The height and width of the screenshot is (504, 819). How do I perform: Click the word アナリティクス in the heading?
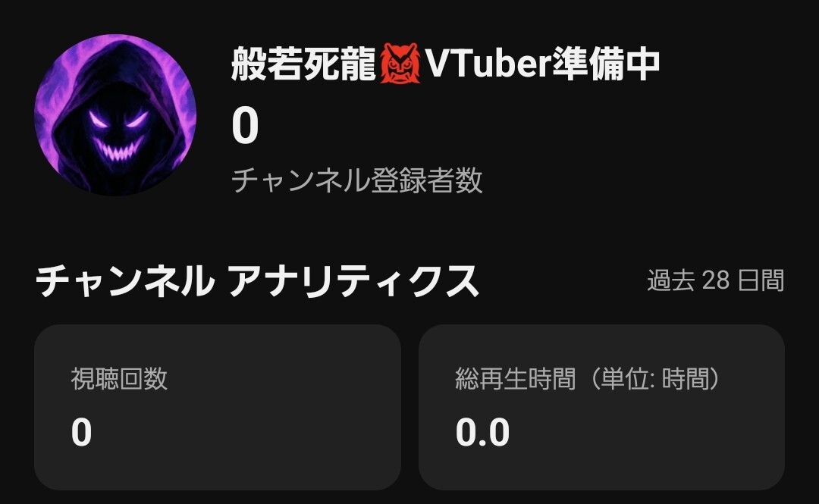point(353,281)
